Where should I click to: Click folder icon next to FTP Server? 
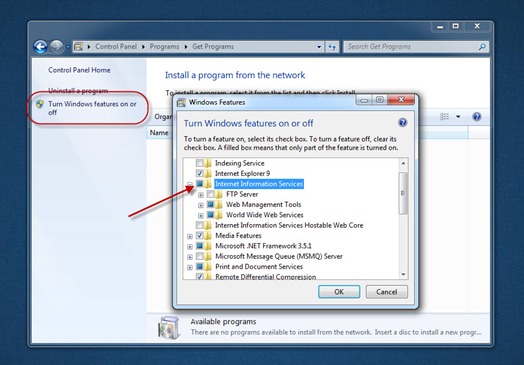pos(219,194)
